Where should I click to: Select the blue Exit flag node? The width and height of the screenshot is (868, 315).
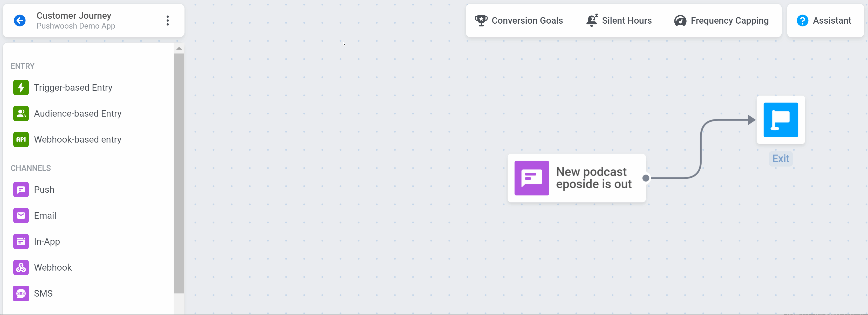click(x=781, y=120)
